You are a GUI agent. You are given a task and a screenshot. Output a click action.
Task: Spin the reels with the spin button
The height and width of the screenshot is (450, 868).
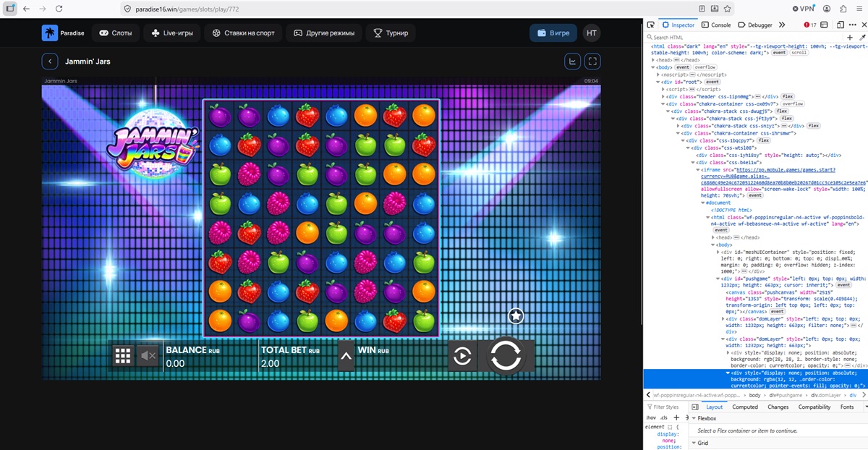505,356
